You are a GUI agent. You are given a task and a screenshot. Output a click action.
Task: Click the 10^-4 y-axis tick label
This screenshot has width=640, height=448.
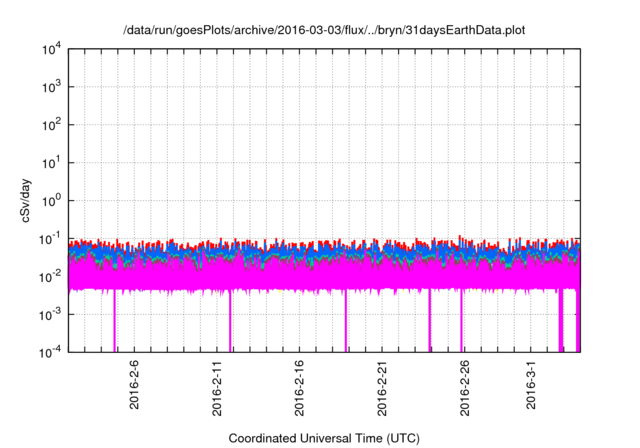[50, 351]
